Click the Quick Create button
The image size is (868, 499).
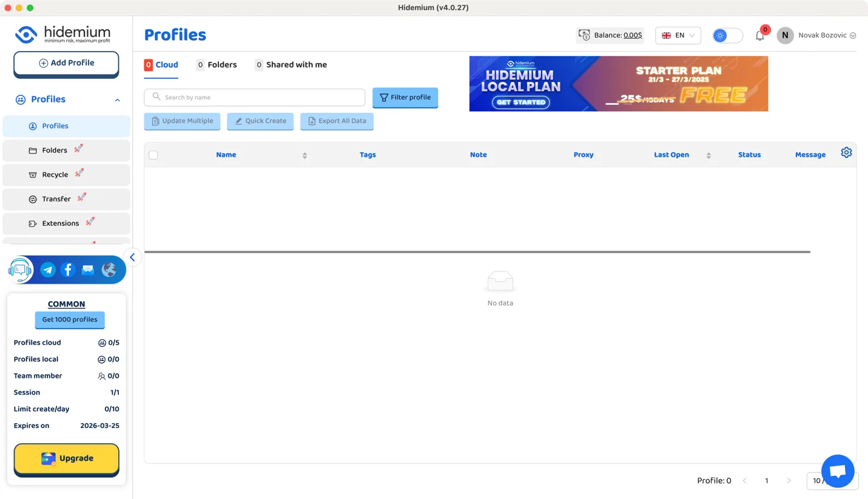pos(260,121)
